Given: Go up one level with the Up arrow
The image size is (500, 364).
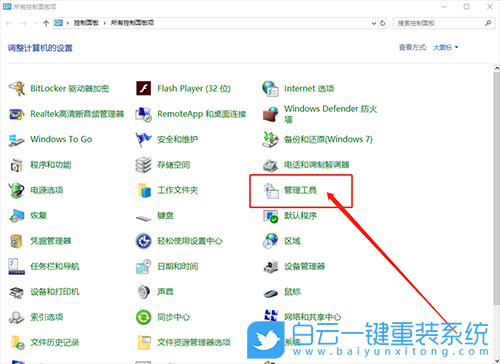Looking at the screenshot, I should 46,23.
